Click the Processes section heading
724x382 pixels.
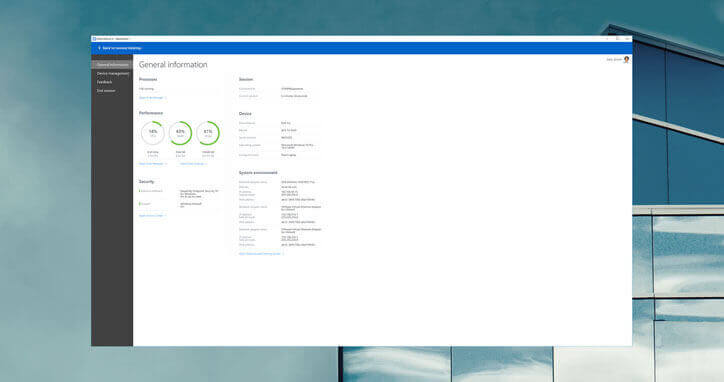(x=148, y=79)
